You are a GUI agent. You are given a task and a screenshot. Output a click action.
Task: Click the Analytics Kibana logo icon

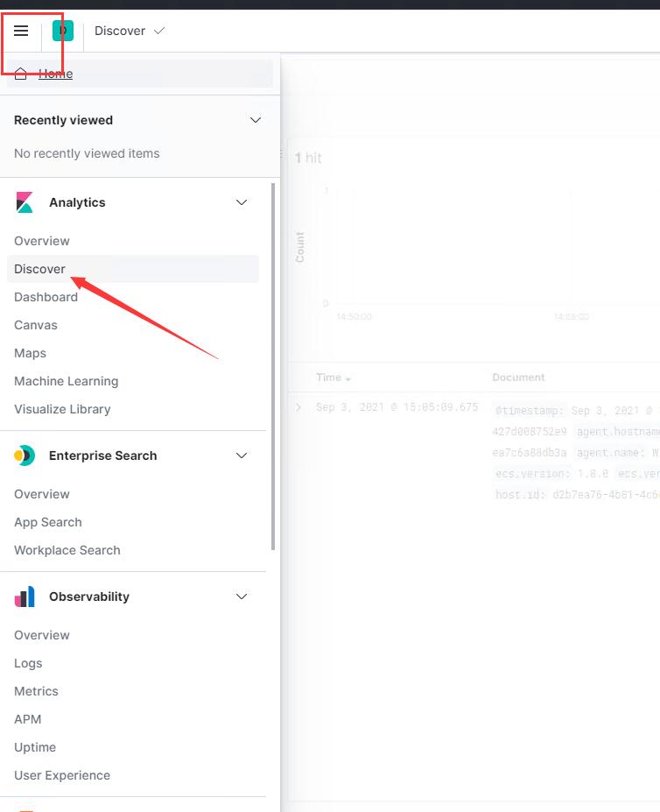[x=25, y=202]
